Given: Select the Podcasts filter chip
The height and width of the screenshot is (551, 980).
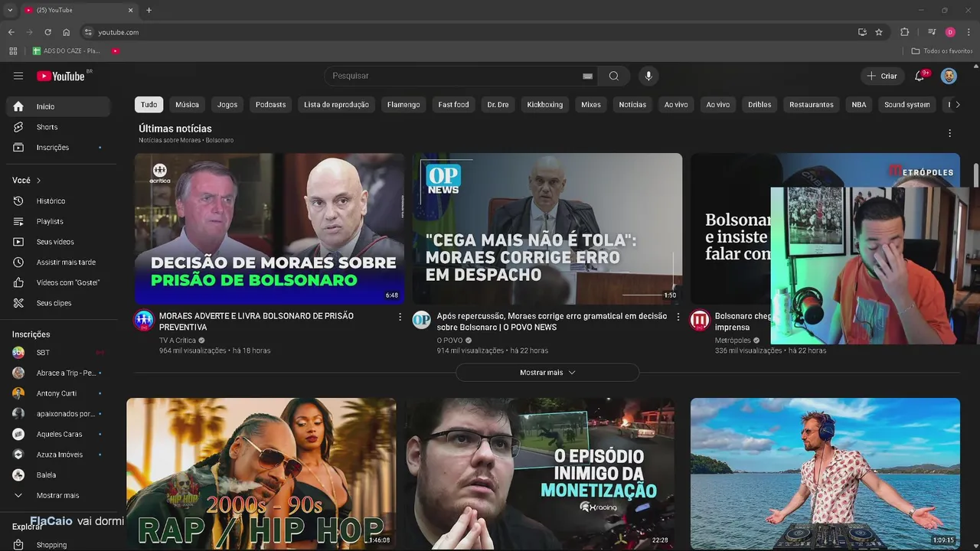Looking at the screenshot, I should (x=270, y=105).
